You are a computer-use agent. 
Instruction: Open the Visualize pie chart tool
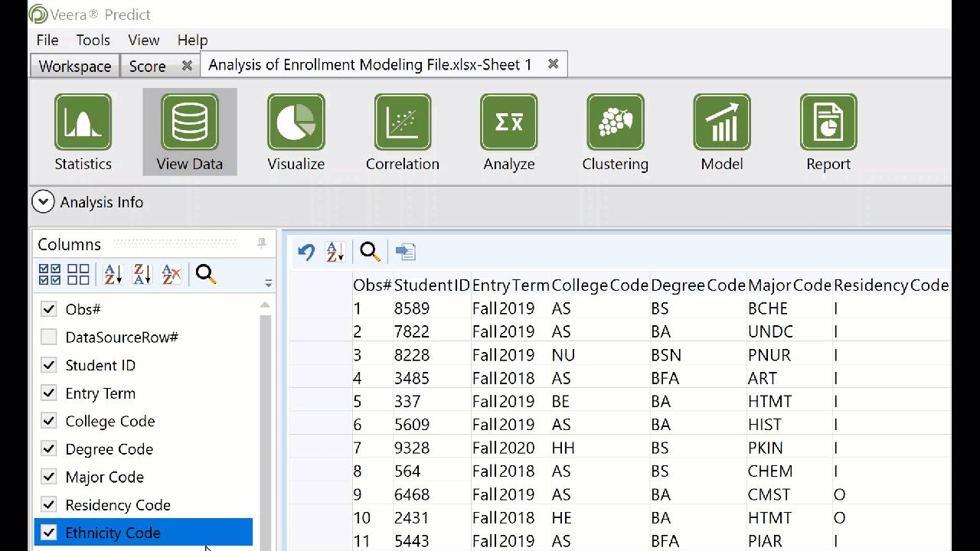(x=296, y=132)
